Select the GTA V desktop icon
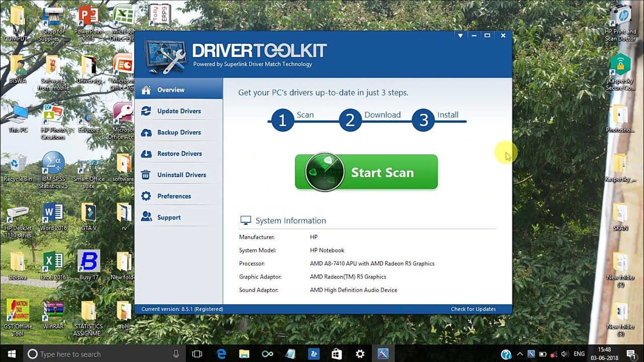Image resolution: width=644 pixels, height=362 pixels. tap(89, 217)
